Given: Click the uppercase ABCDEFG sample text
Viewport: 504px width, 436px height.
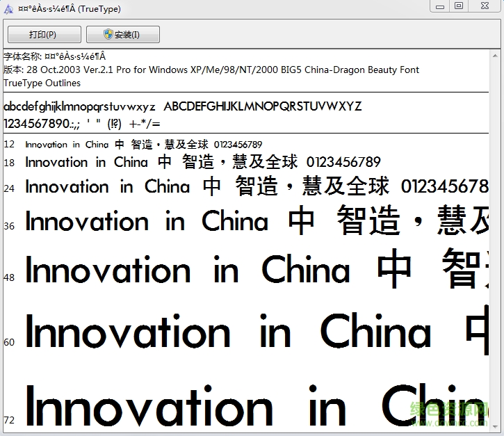Looking at the screenshot, I should (x=262, y=107).
